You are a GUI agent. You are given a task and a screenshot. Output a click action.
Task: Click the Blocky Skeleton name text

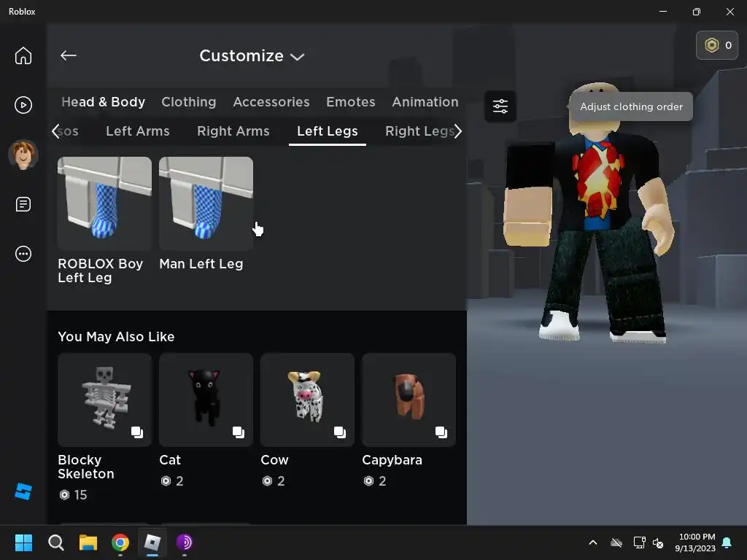pyautogui.click(x=86, y=467)
